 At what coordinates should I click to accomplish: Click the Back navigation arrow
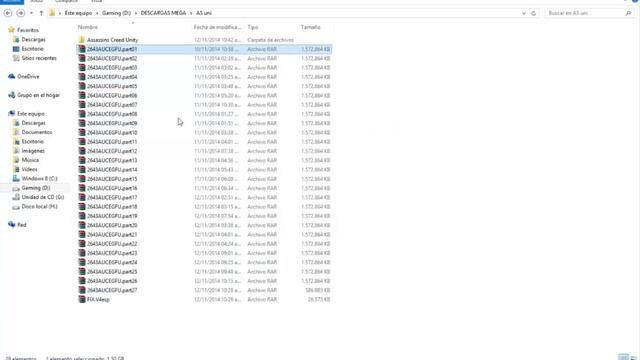click(x=7, y=13)
